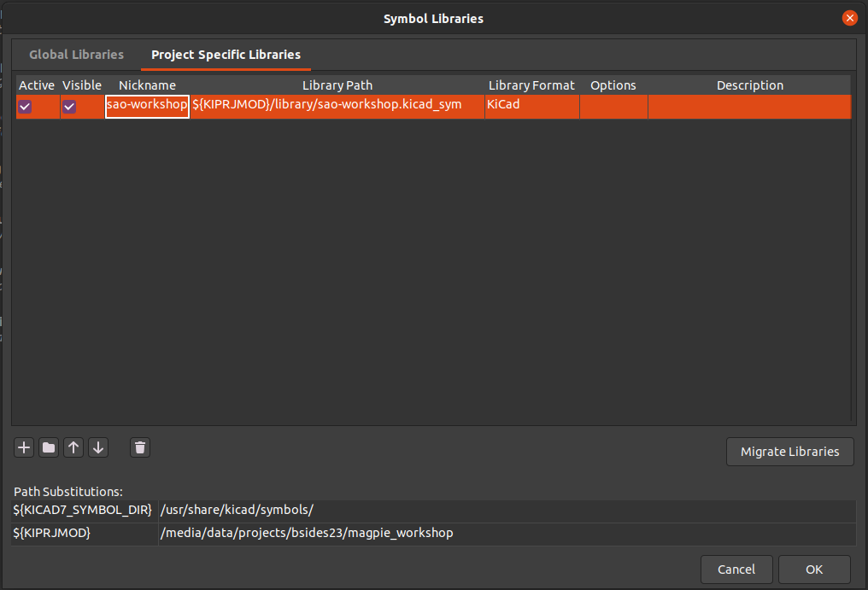Click the Nickname column header
The image size is (868, 590).
click(x=147, y=85)
